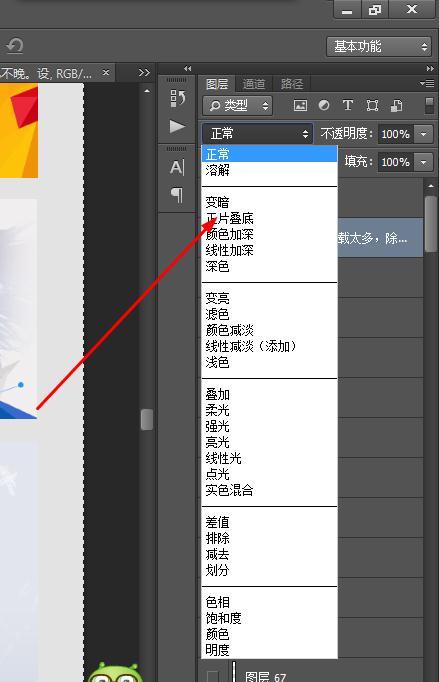Click canvas scrollbar up arrow
439x682 pixels.
[x=147, y=91]
